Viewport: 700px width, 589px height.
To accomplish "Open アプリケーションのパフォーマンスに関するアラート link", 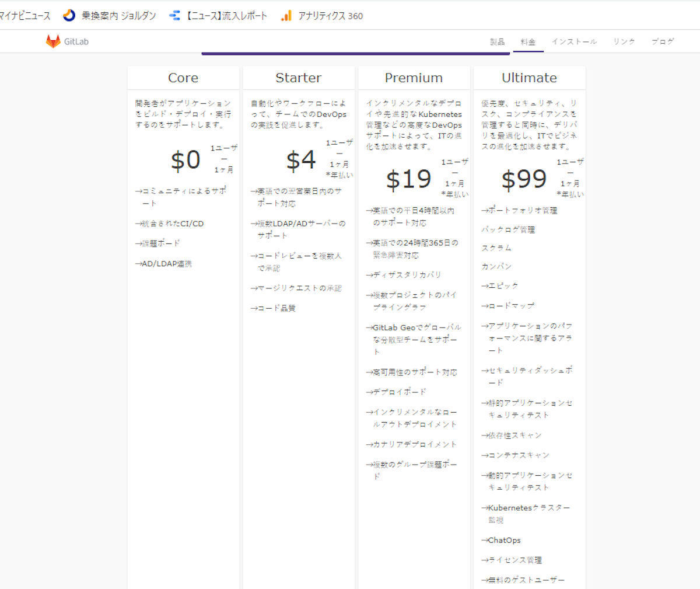I will coord(527,338).
